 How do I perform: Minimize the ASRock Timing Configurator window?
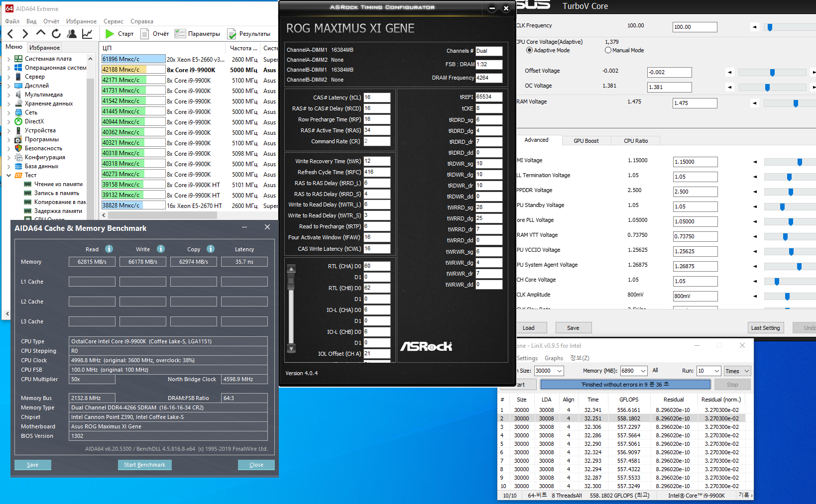point(492,8)
